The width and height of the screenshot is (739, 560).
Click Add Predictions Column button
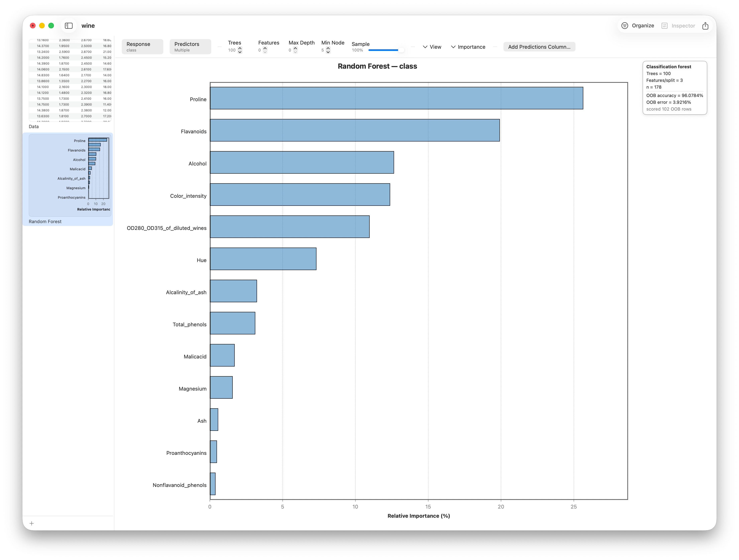point(539,47)
